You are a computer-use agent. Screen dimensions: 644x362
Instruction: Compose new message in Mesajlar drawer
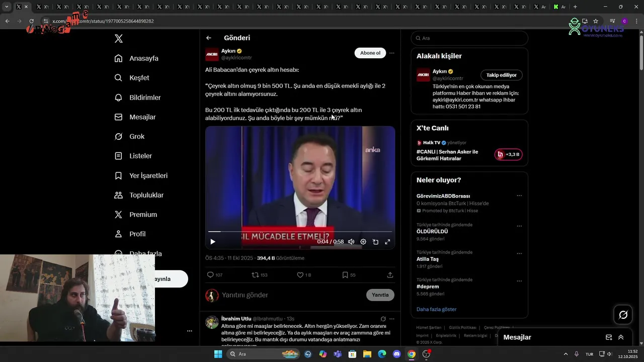609,337
